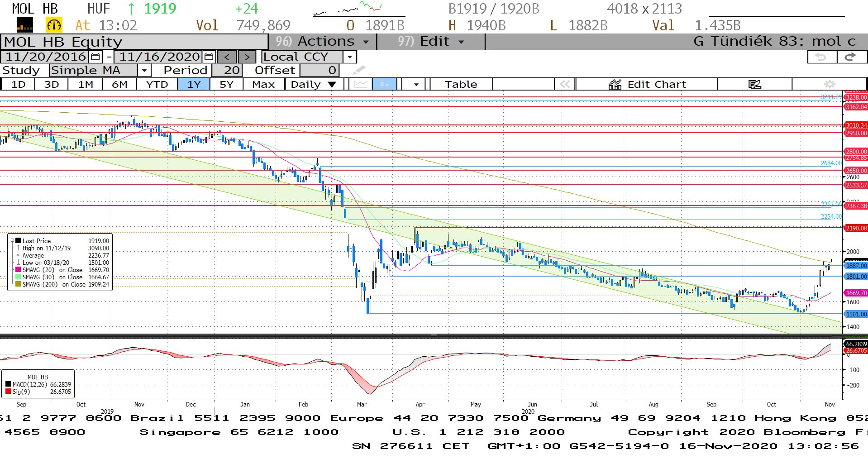Select the 5Y range tab

click(226, 84)
